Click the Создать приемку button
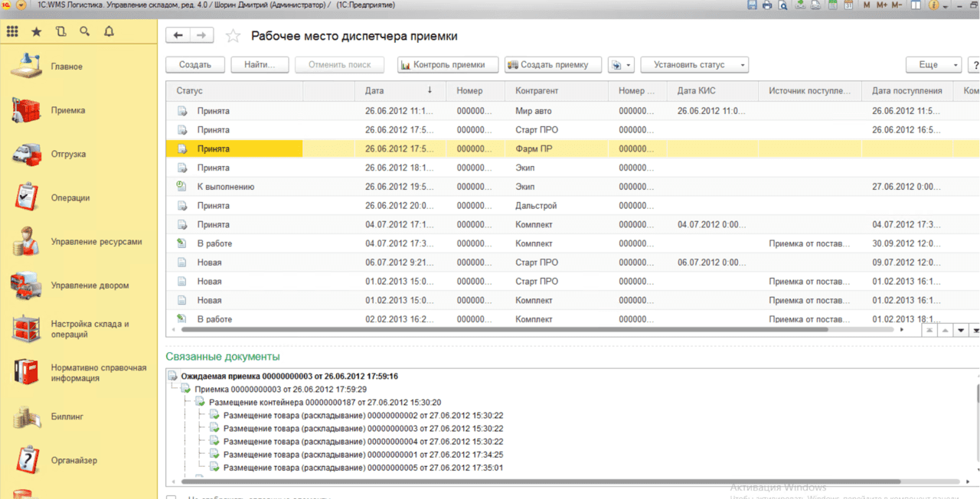Screen dimensions: 980x499 pos(554,65)
